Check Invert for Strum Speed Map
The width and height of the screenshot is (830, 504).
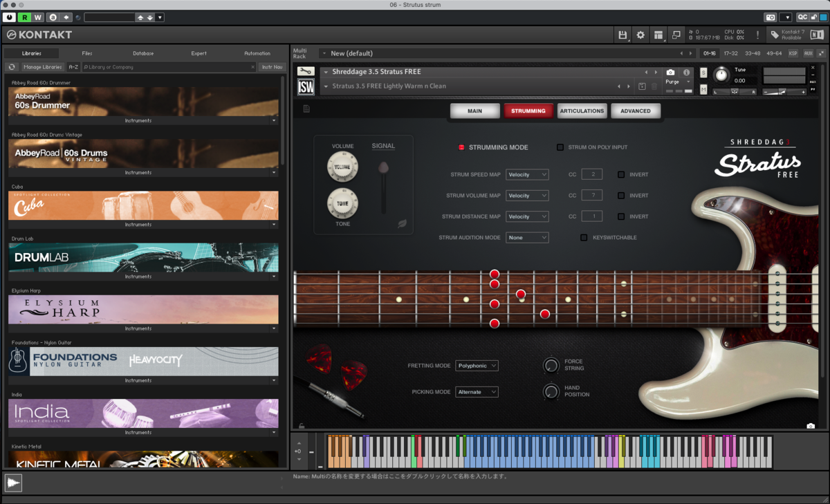621,174
